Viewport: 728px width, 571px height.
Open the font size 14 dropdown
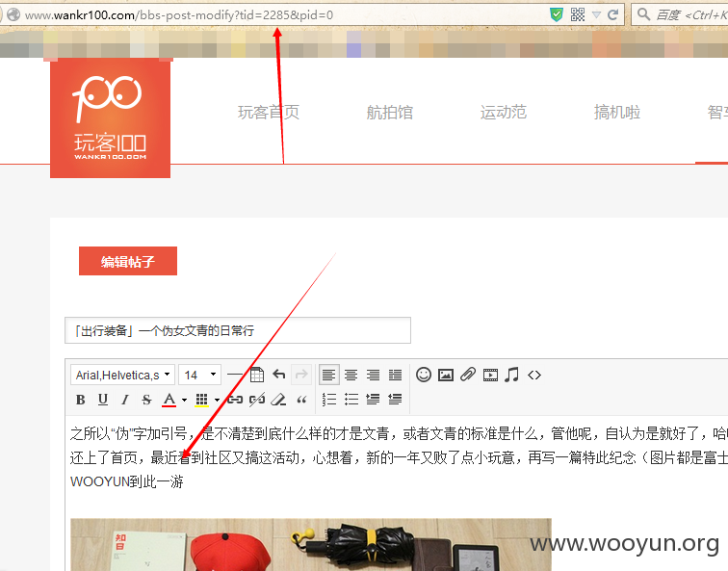click(199, 375)
